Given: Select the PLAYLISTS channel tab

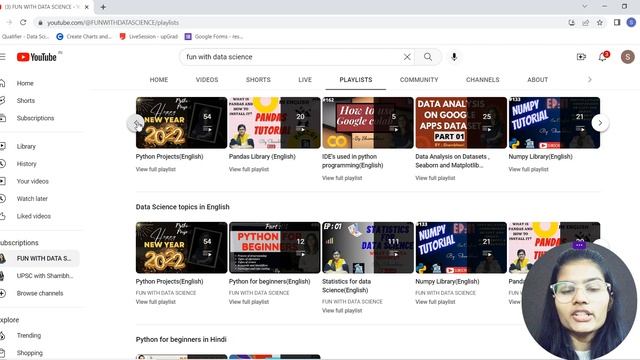Looking at the screenshot, I should (x=356, y=80).
